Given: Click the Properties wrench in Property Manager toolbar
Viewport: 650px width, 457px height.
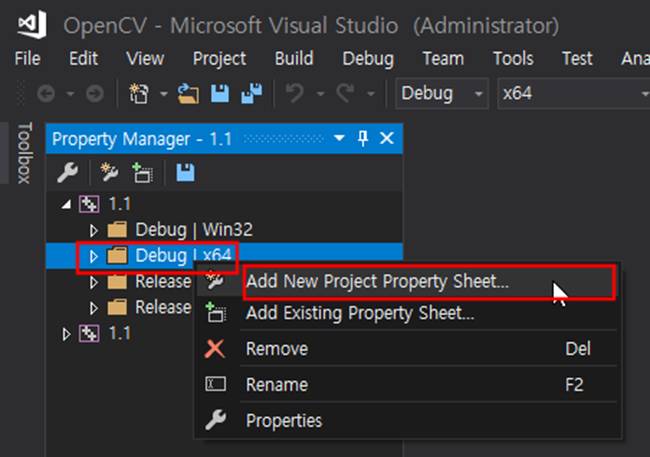Looking at the screenshot, I should click(x=67, y=172).
